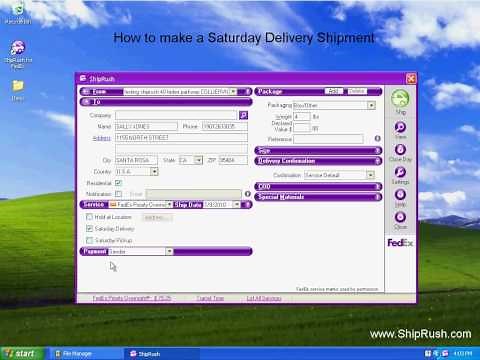The image size is (480, 360).
Task: Click the Address link label
Action: (x=101, y=138)
